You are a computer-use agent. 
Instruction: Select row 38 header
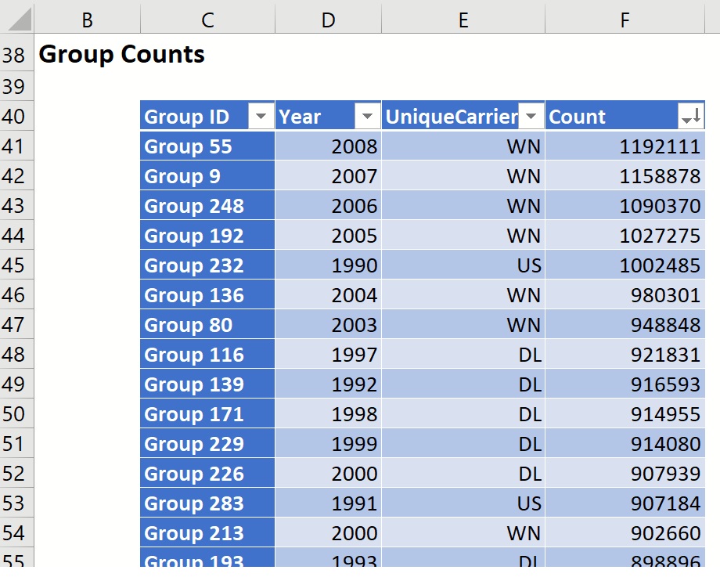click(x=14, y=55)
